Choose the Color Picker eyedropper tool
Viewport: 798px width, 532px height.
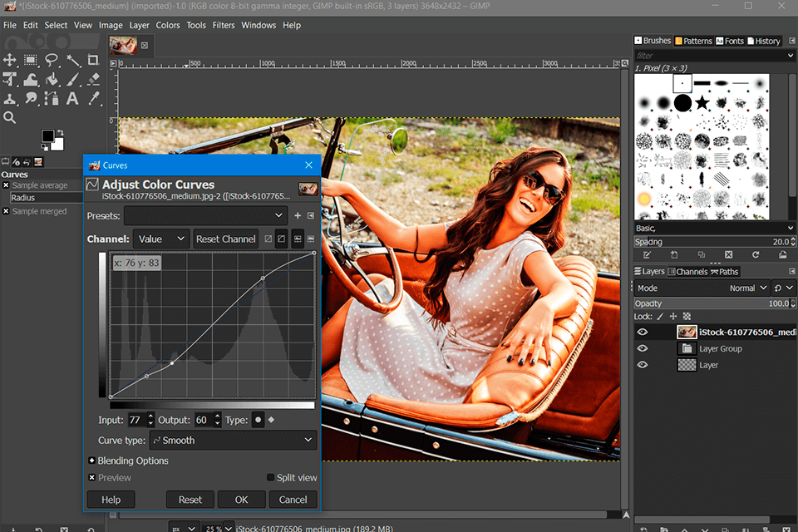(93, 99)
